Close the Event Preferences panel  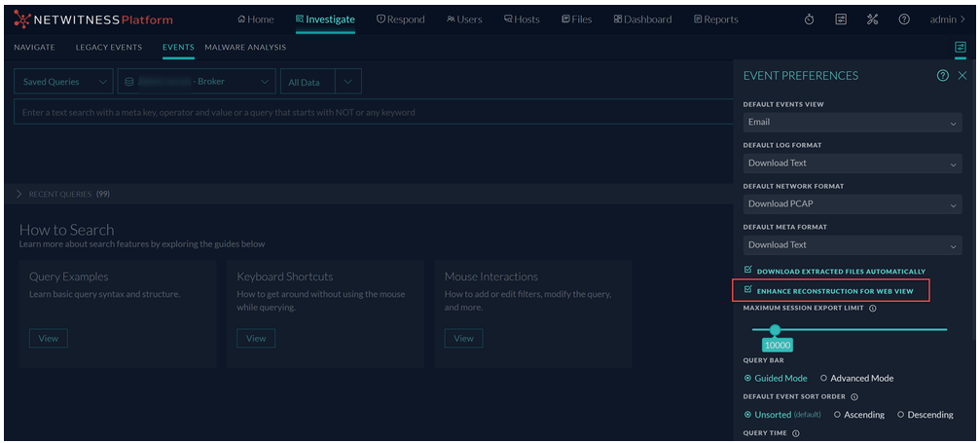pyautogui.click(x=962, y=76)
